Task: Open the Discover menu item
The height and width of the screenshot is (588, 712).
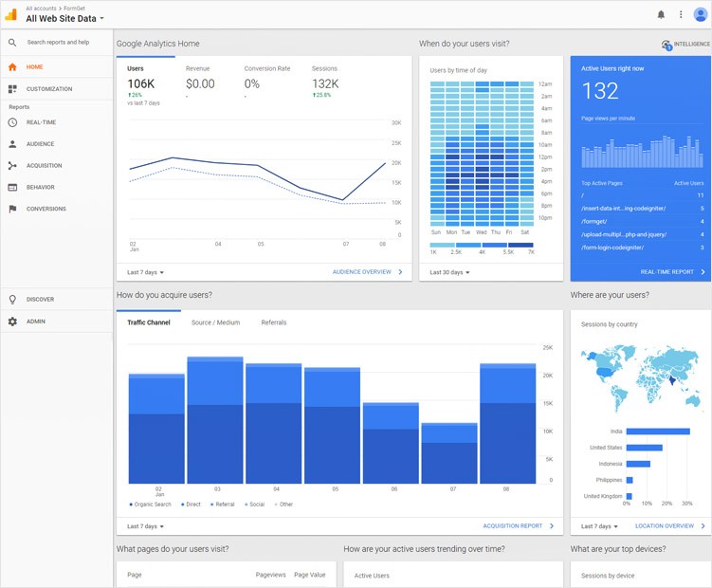Action: coord(57,300)
